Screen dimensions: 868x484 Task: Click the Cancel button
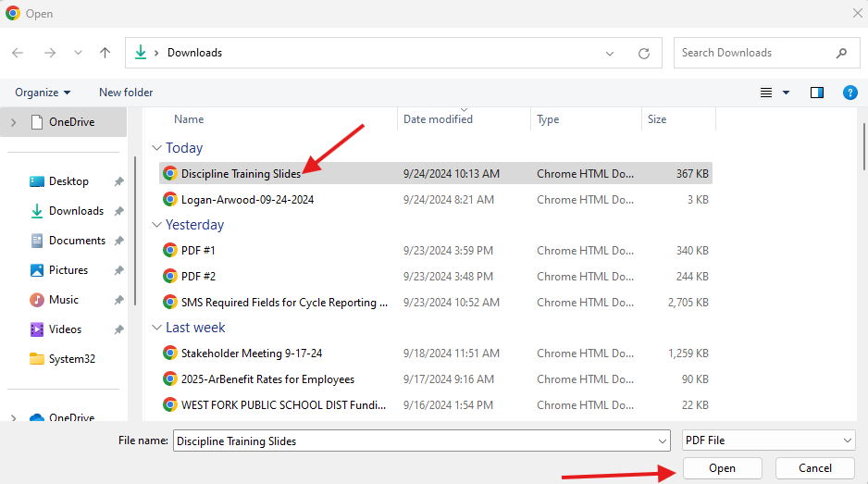(815, 468)
